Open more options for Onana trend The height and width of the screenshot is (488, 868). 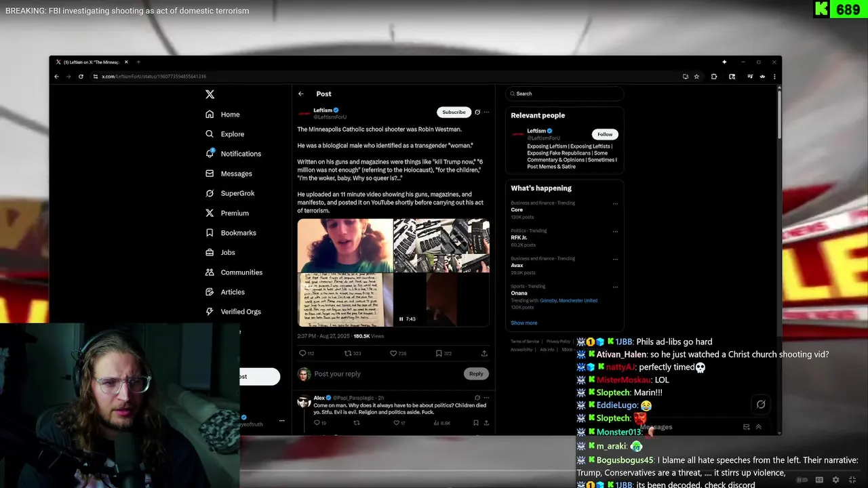click(616, 287)
